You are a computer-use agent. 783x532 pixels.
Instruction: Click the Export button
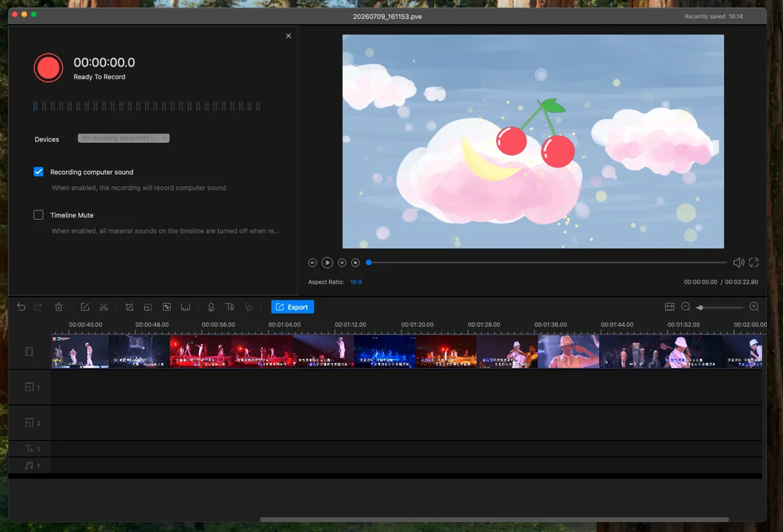292,307
